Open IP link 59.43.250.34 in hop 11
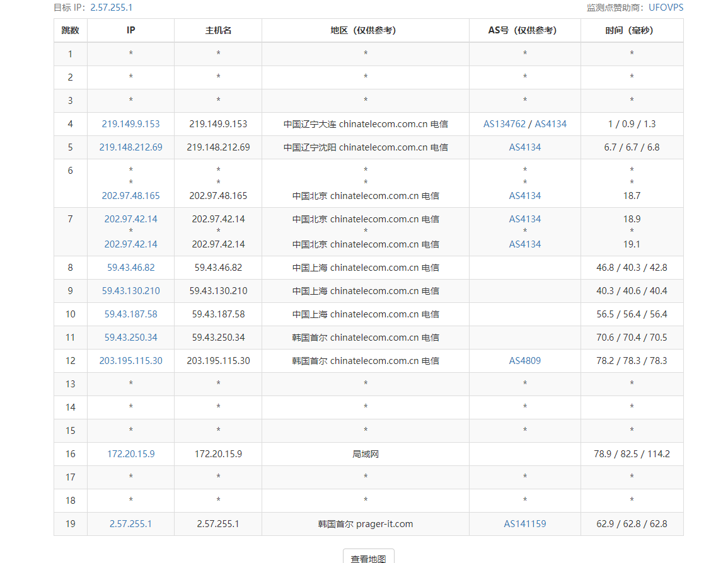The height and width of the screenshot is (563, 728). click(x=130, y=338)
